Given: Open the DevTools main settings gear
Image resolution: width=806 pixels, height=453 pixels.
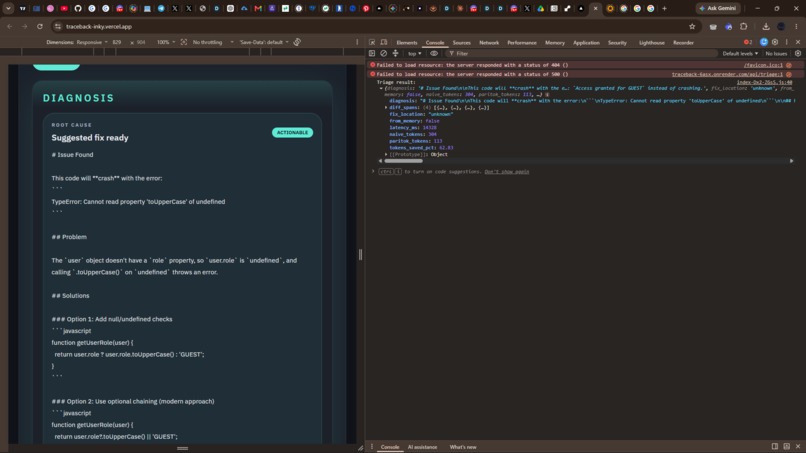Looking at the screenshot, I should tap(775, 42).
